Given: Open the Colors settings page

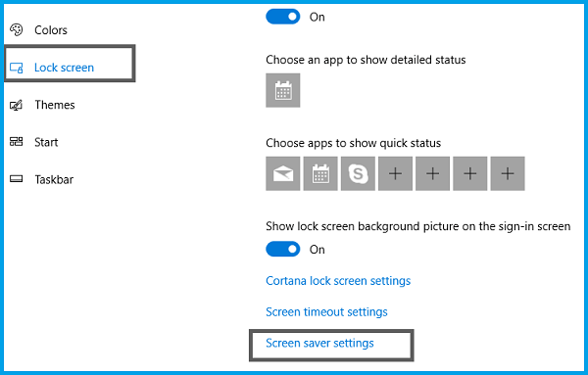Looking at the screenshot, I should [51, 30].
